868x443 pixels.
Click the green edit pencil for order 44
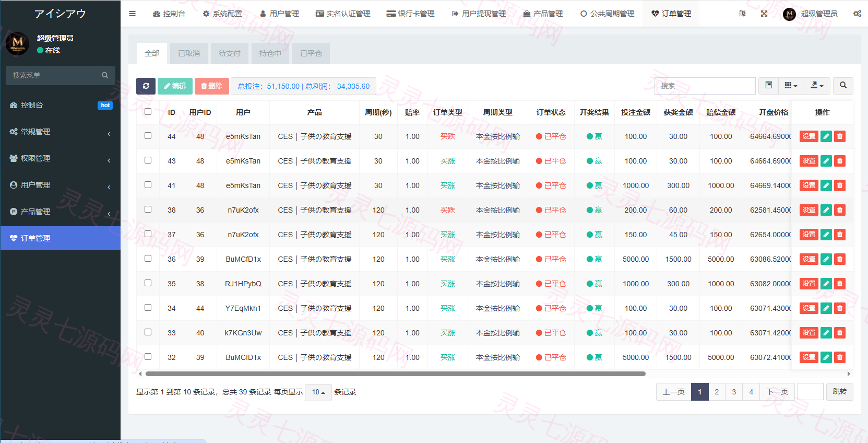tap(826, 136)
